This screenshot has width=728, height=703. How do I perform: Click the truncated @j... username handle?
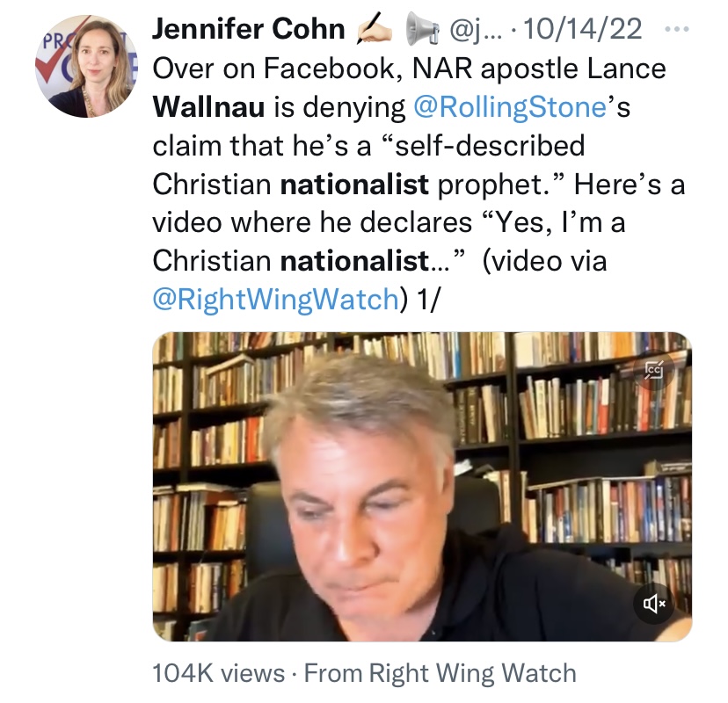(476, 30)
